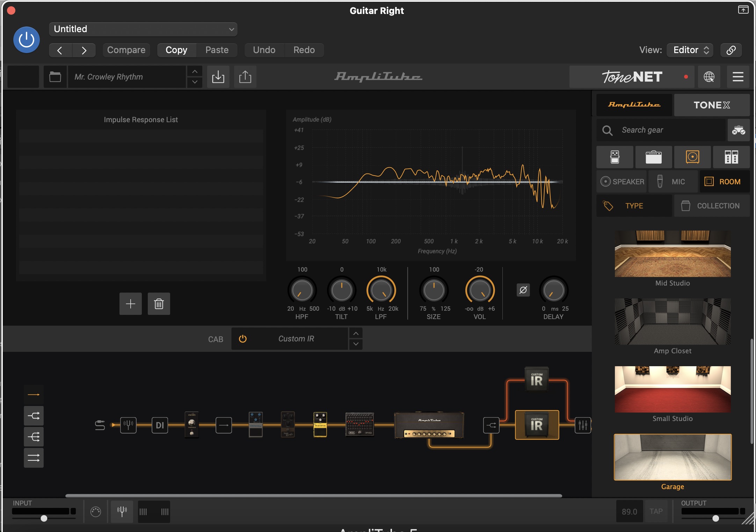The image size is (756, 532).
Task: Click the VOL knob
Action: [x=480, y=290]
